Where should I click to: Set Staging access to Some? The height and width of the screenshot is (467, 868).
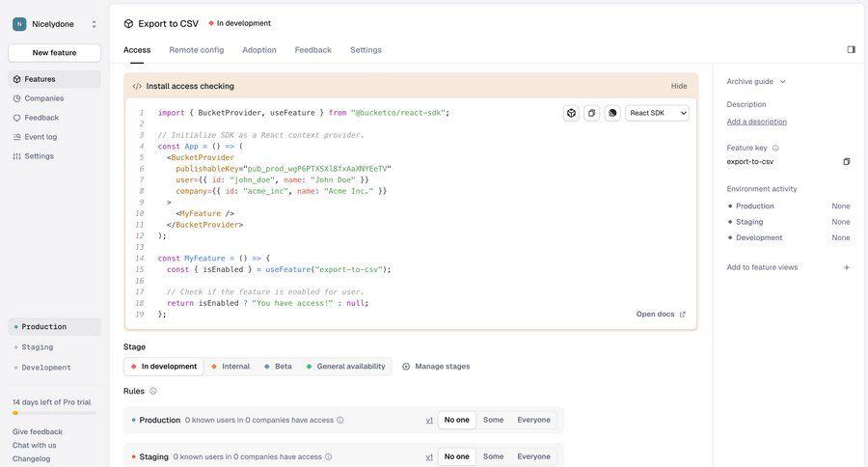point(493,456)
